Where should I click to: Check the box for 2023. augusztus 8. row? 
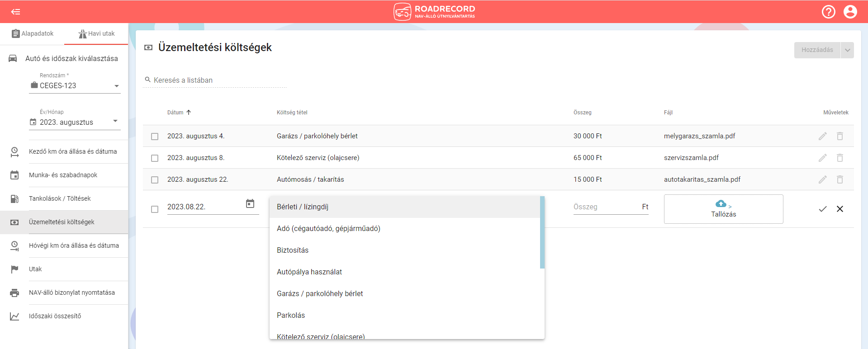coord(155,158)
